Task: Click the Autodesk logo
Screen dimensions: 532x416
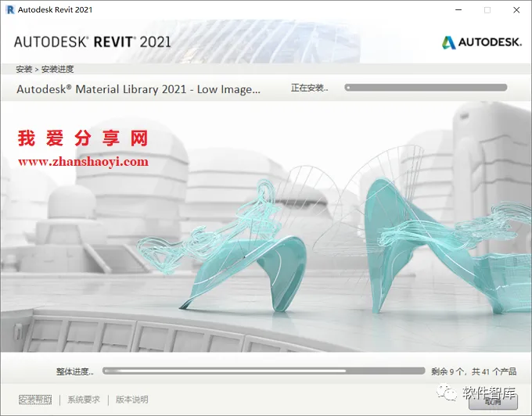Action: tap(481, 42)
